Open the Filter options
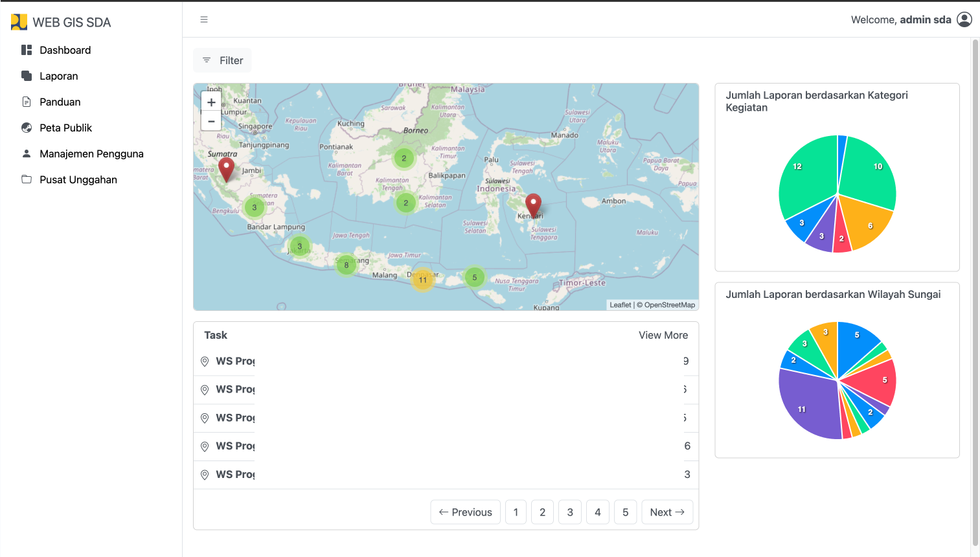 222,60
